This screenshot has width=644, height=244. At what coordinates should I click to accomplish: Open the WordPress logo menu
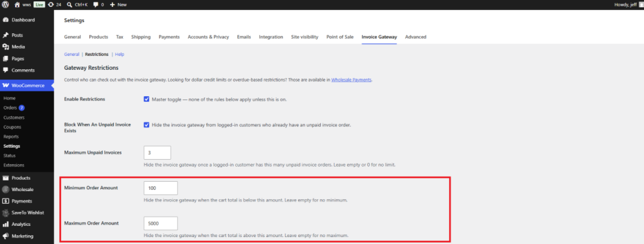click(5, 4)
